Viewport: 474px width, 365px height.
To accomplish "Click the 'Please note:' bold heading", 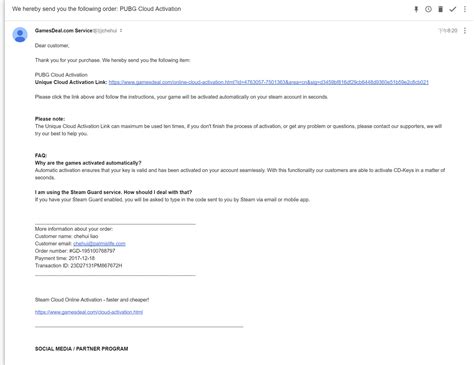I will (50, 119).
